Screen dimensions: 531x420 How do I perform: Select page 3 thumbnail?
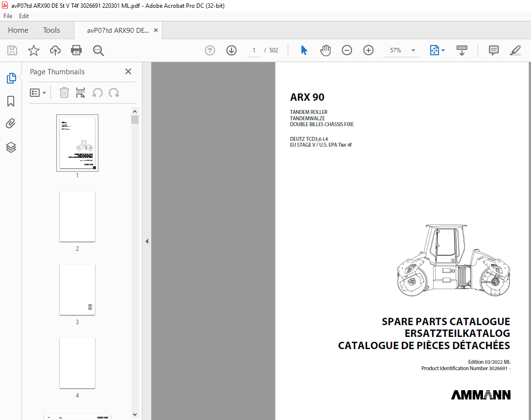77,290
